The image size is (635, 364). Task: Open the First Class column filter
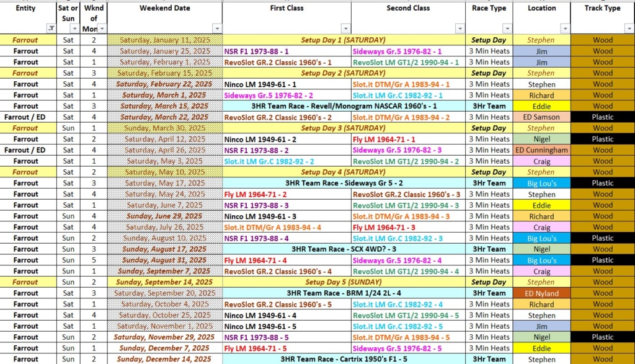345,29
